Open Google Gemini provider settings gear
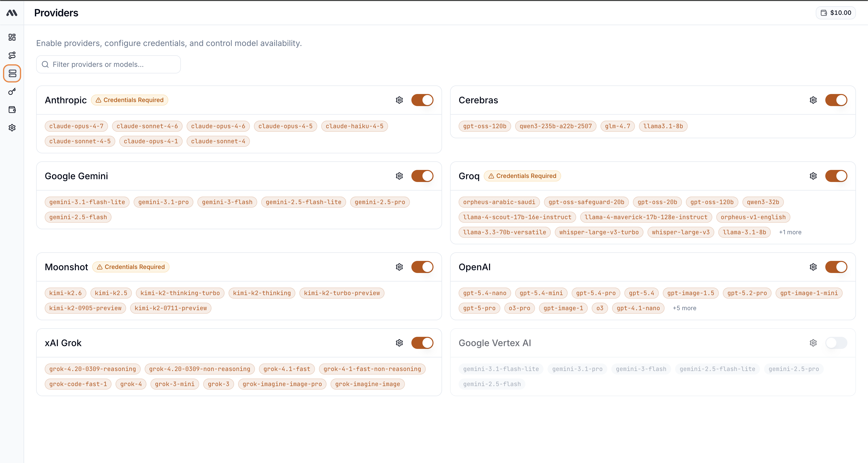868x463 pixels. coord(399,176)
